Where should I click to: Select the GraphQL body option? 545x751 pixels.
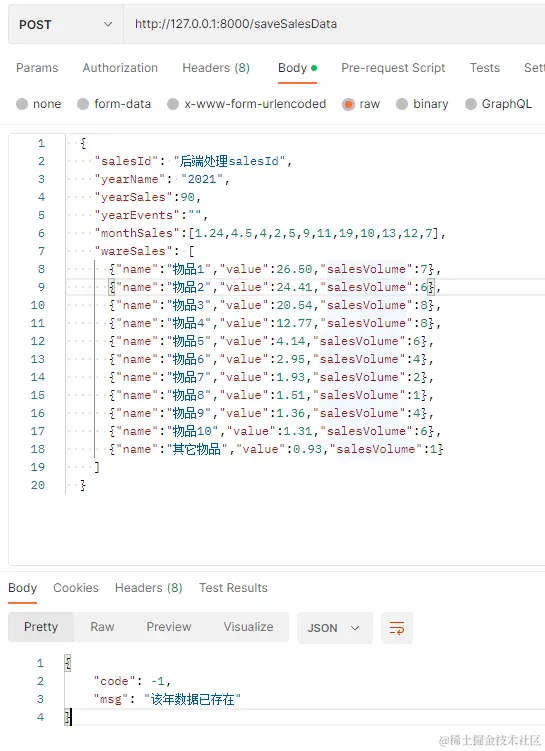[x=499, y=104]
